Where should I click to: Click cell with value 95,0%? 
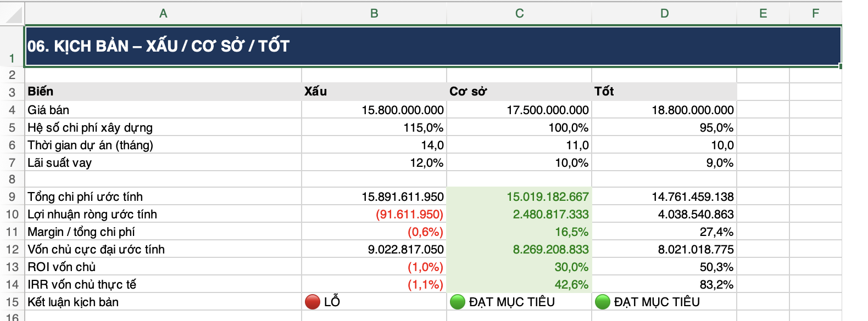(x=664, y=127)
